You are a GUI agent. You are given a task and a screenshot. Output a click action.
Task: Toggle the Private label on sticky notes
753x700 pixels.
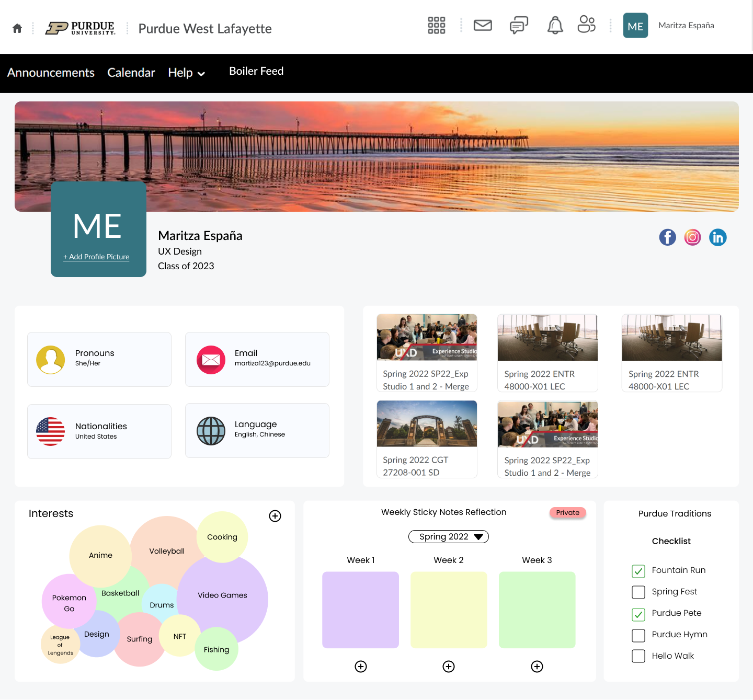568,513
